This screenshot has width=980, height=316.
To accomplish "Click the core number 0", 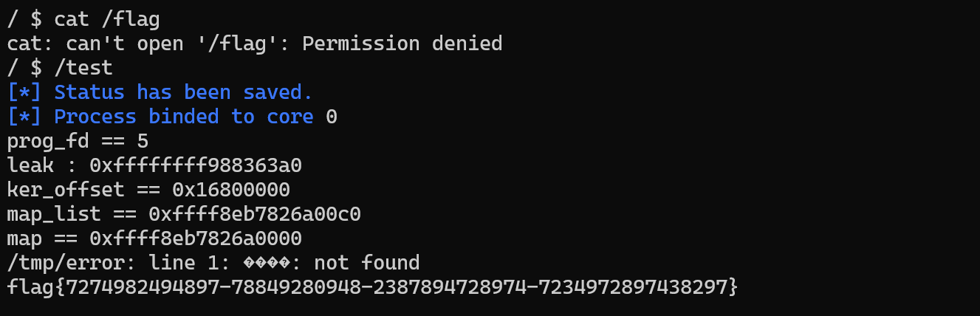I will (332, 117).
